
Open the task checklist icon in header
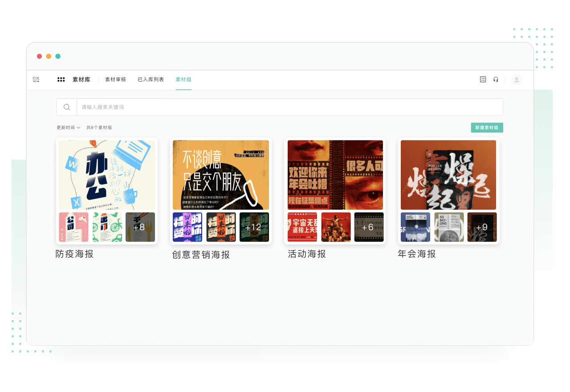pos(483,79)
